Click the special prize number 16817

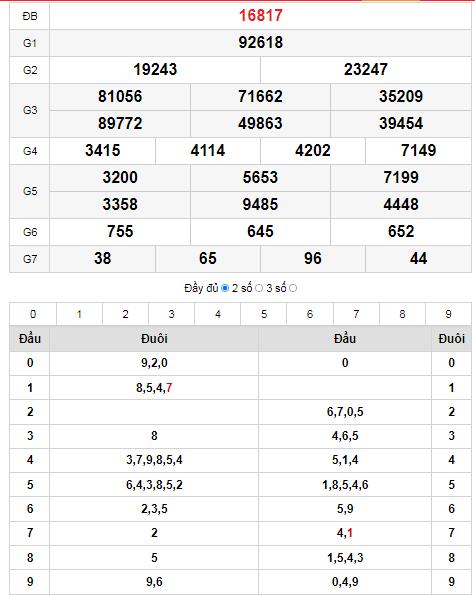(261, 16)
